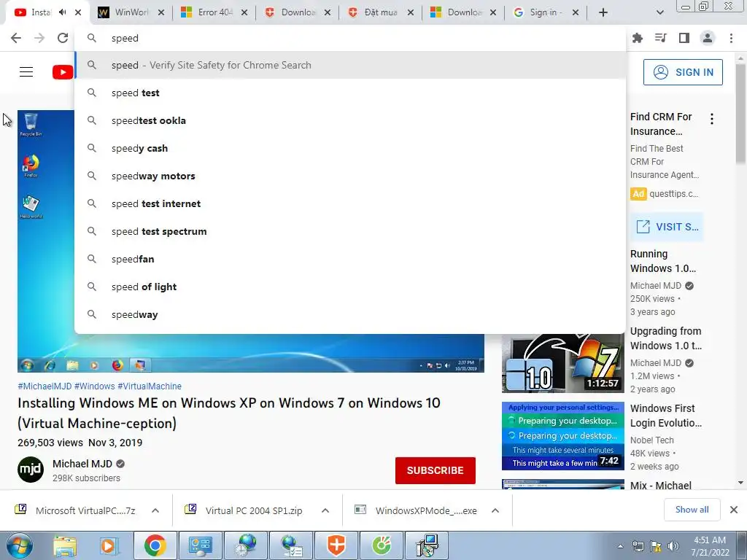Click the network tray icon

638,546
